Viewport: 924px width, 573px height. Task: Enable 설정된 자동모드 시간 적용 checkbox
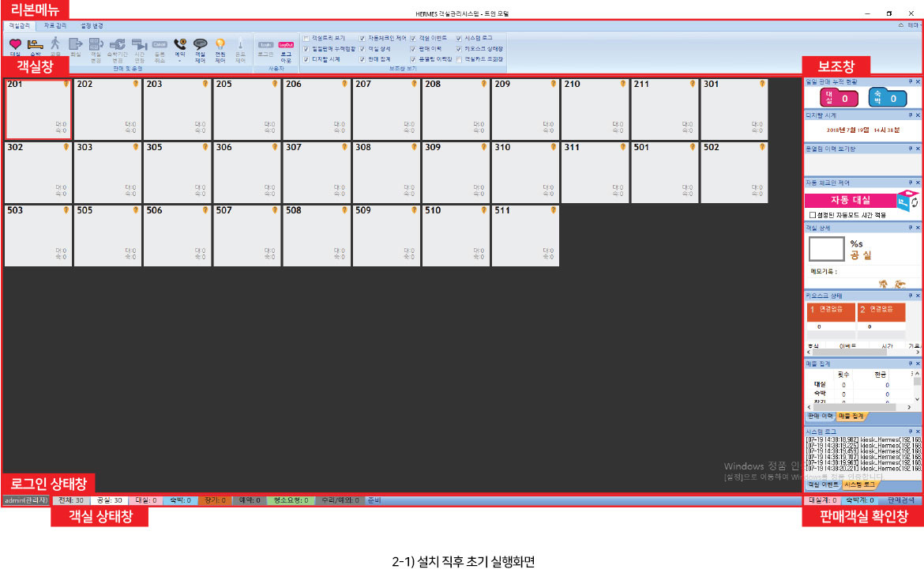pos(813,215)
